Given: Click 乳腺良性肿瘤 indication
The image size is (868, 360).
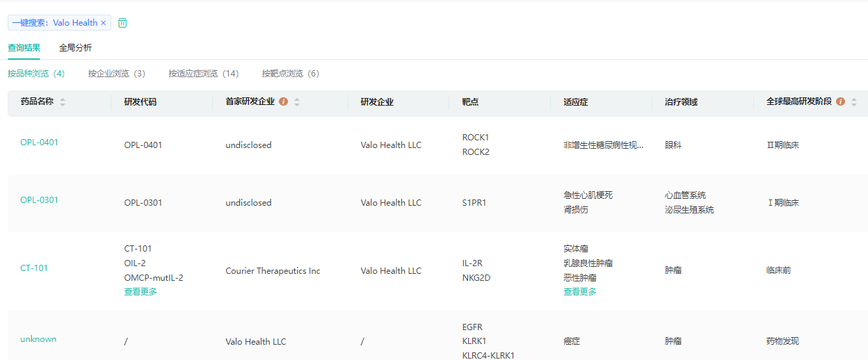Looking at the screenshot, I should pos(588,263).
